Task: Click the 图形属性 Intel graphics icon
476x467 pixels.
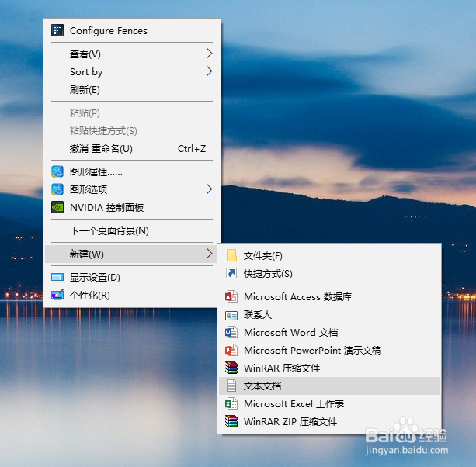Action: click(57, 171)
